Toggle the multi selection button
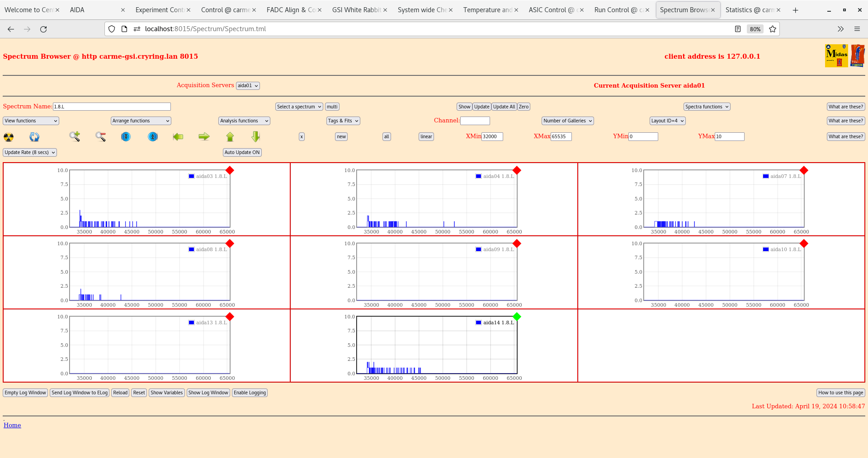 click(332, 107)
